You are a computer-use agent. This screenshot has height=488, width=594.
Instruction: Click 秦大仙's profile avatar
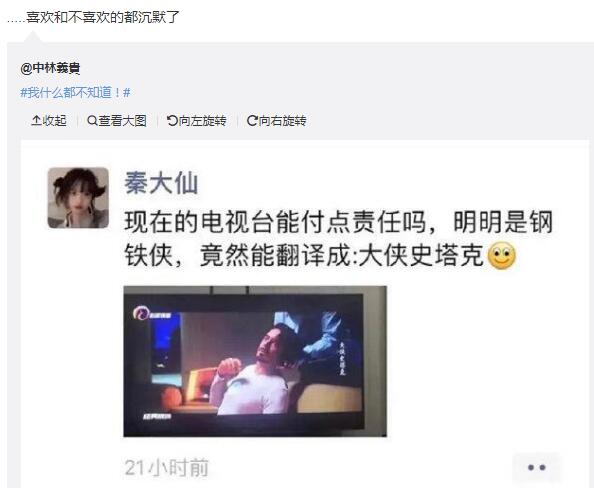78,198
